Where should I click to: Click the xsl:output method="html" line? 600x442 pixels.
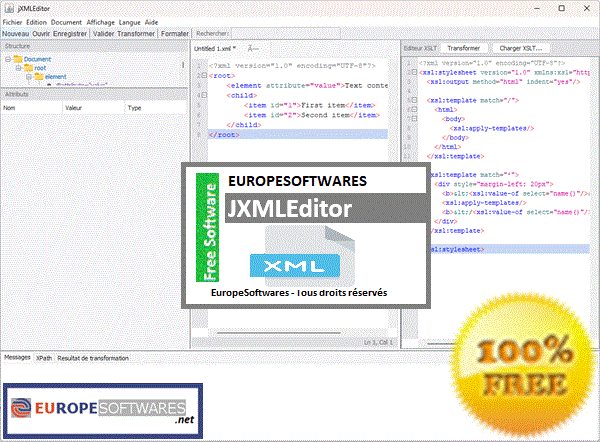tap(503, 82)
